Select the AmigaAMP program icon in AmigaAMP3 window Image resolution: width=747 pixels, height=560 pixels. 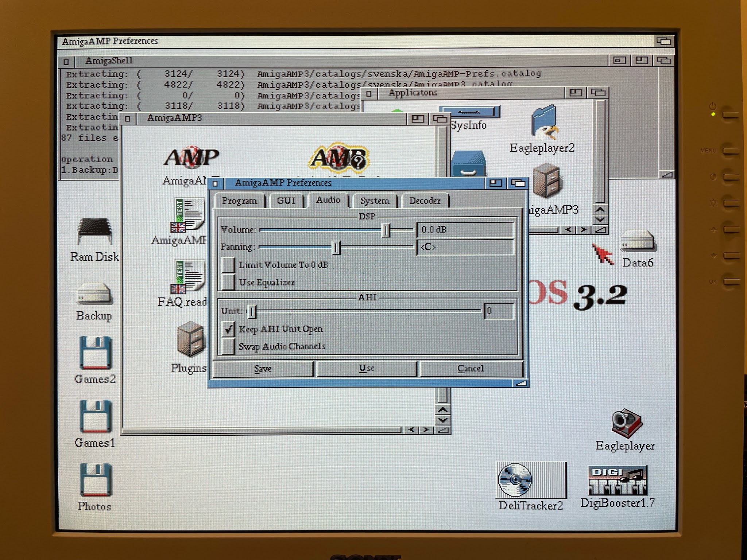[x=191, y=158]
